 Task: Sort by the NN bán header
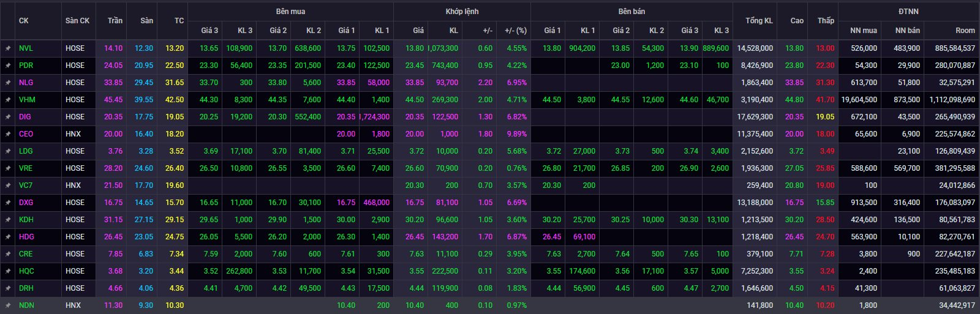tap(908, 31)
